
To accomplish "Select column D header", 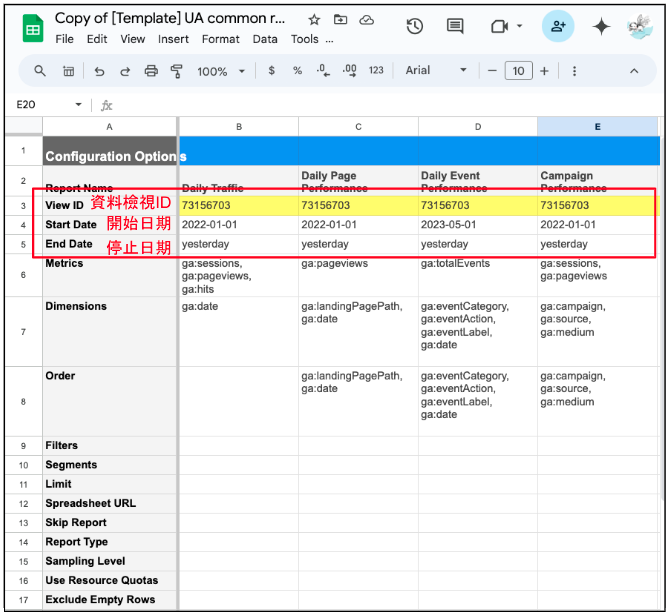I will point(478,127).
